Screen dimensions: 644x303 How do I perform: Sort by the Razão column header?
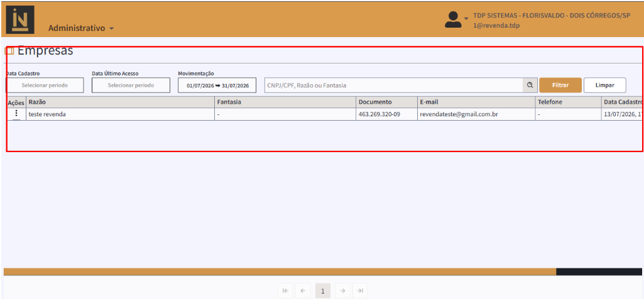(121, 102)
